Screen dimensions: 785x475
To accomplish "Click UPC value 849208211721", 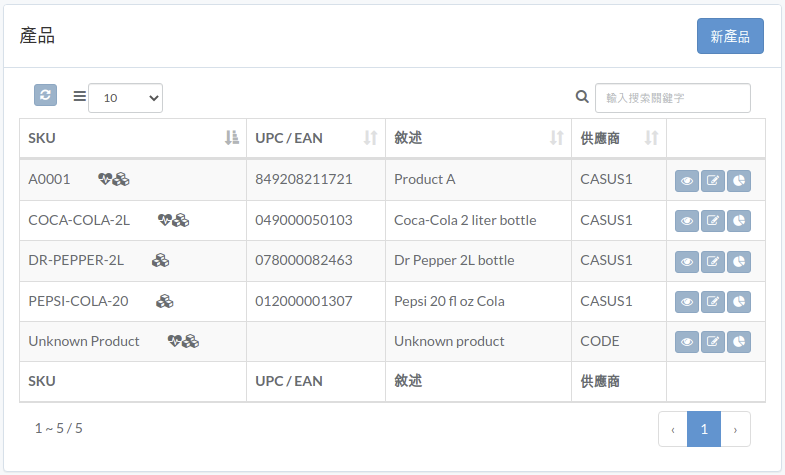I will pyautogui.click(x=304, y=179).
